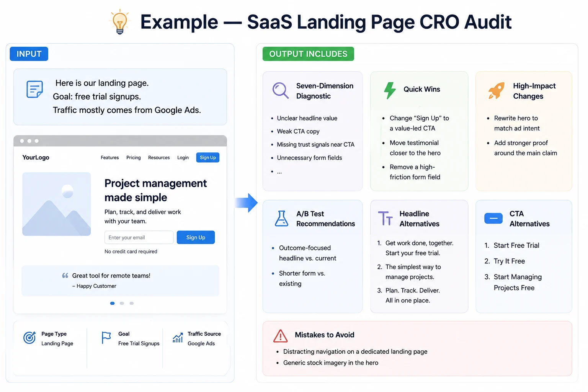Open Features in the mock page navigation
This screenshot has width=588, height=392.
pyautogui.click(x=110, y=158)
